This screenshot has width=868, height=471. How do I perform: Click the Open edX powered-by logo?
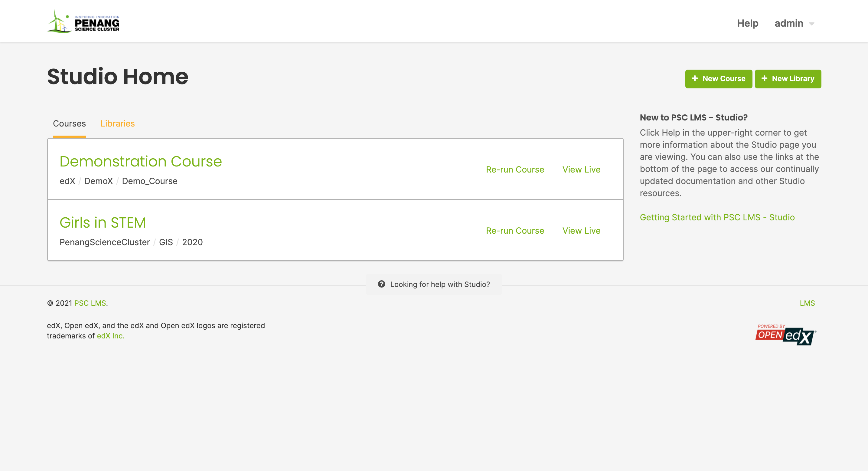785,334
